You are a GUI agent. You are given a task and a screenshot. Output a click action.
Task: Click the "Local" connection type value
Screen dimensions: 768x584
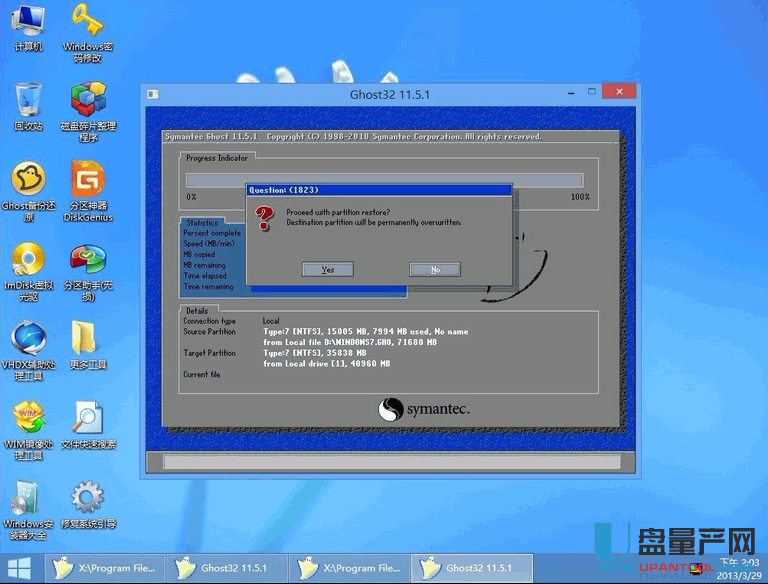pyautogui.click(x=271, y=321)
